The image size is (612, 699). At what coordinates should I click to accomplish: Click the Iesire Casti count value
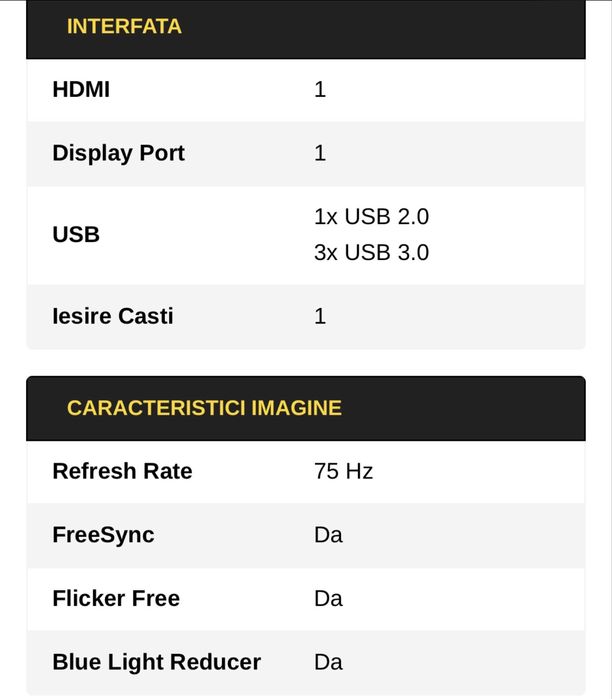click(320, 317)
